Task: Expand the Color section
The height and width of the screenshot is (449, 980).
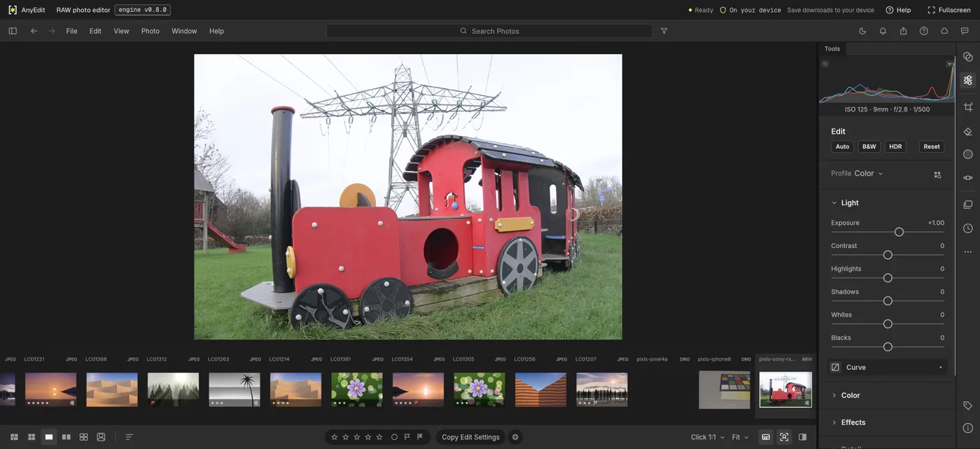Action: click(x=834, y=396)
